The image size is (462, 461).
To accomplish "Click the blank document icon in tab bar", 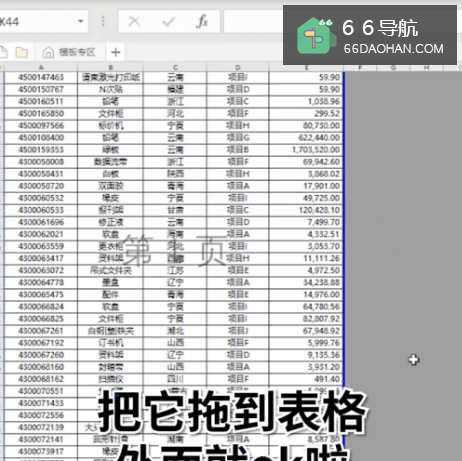I will 3,52.
